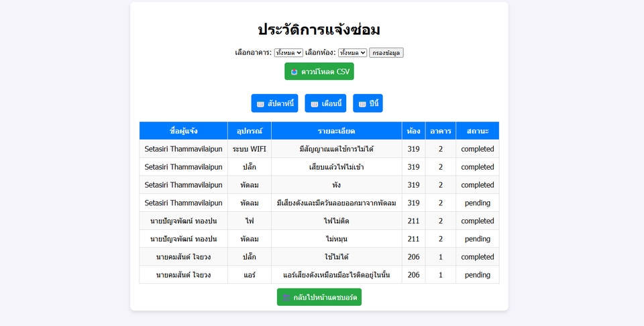This screenshot has height=326, width=644.
Task: Open the เลือกอาคาร building dropdown
Action: coord(288,52)
